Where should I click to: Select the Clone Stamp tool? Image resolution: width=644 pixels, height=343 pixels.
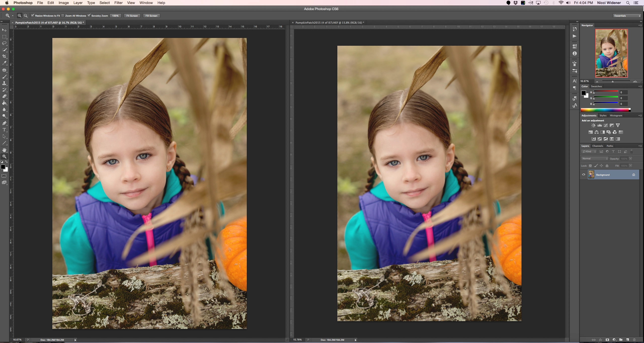tap(4, 83)
